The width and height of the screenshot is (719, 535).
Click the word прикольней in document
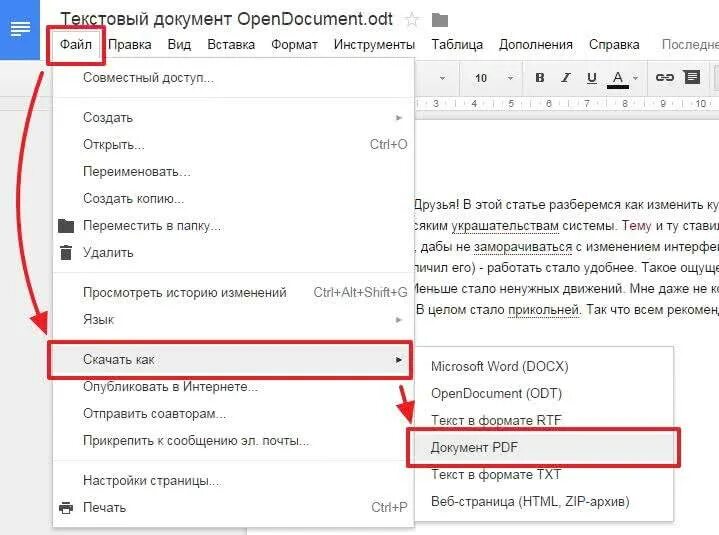[x=543, y=310]
